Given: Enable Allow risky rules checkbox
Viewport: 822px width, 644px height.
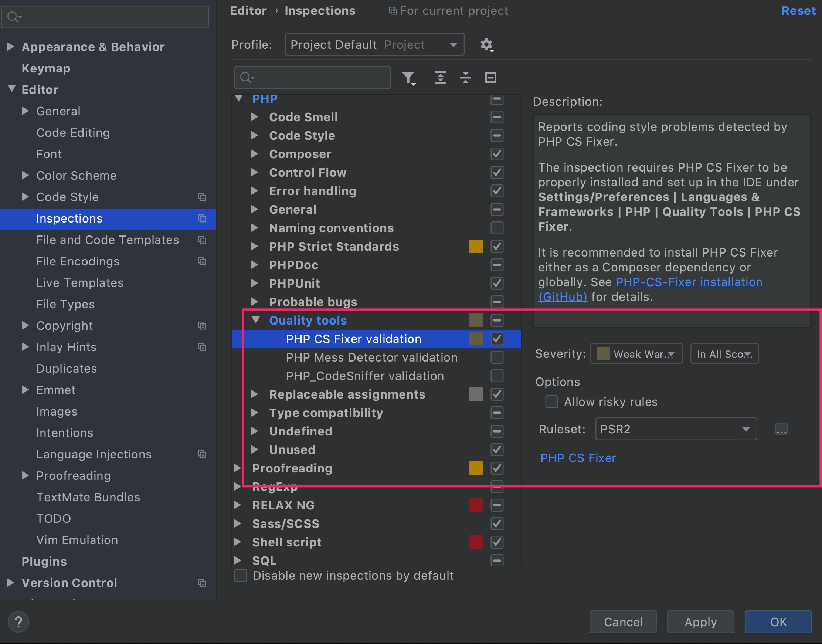Looking at the screenshot, I should coord(553,401).
